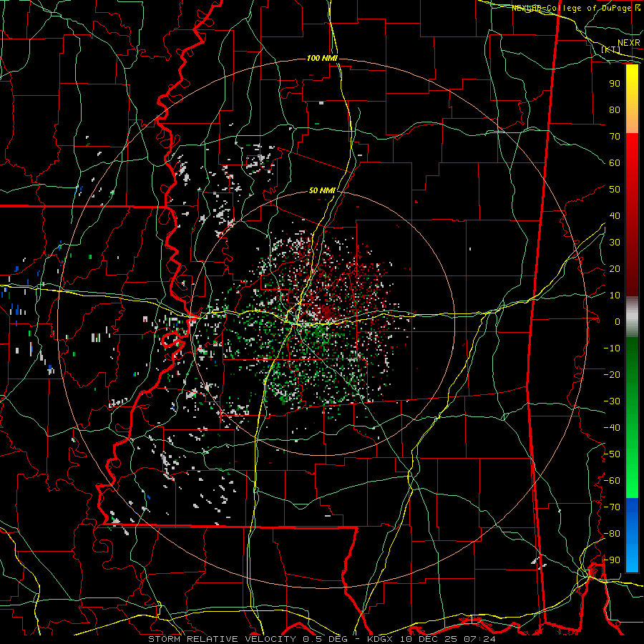Click the -30 scale label
644x644 pixels.
612,401
